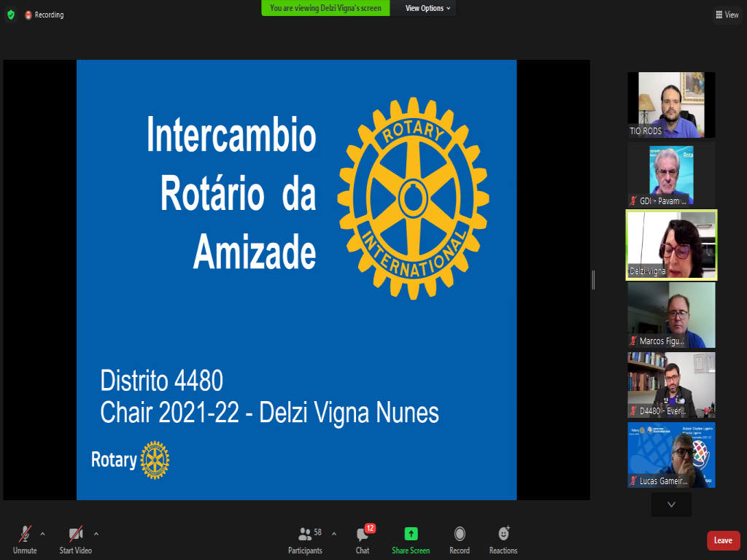Click the green encryption shield icon
The height and width of the screenshot is (560, 747).
10,15
